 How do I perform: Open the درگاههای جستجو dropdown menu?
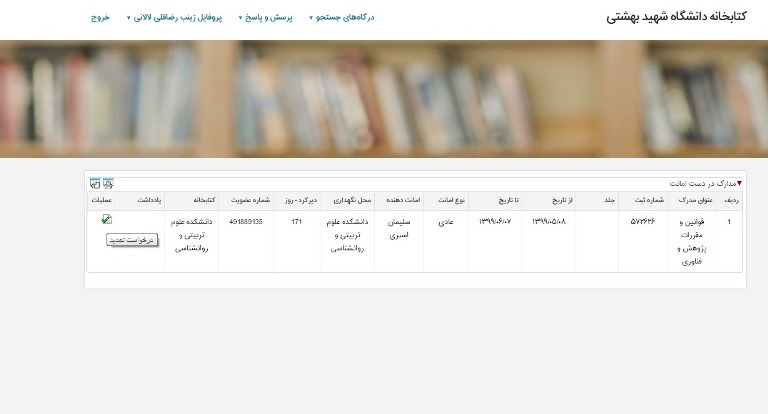pos(342,17)
